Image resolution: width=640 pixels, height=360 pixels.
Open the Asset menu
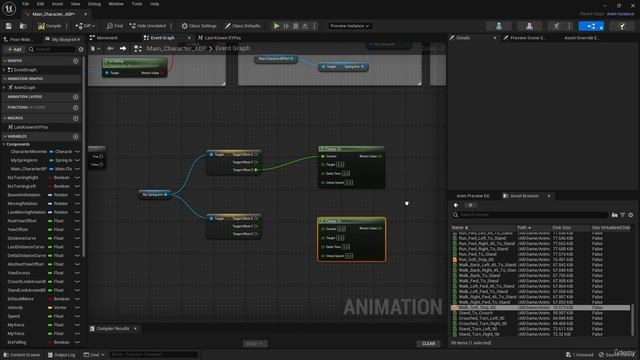57,4
